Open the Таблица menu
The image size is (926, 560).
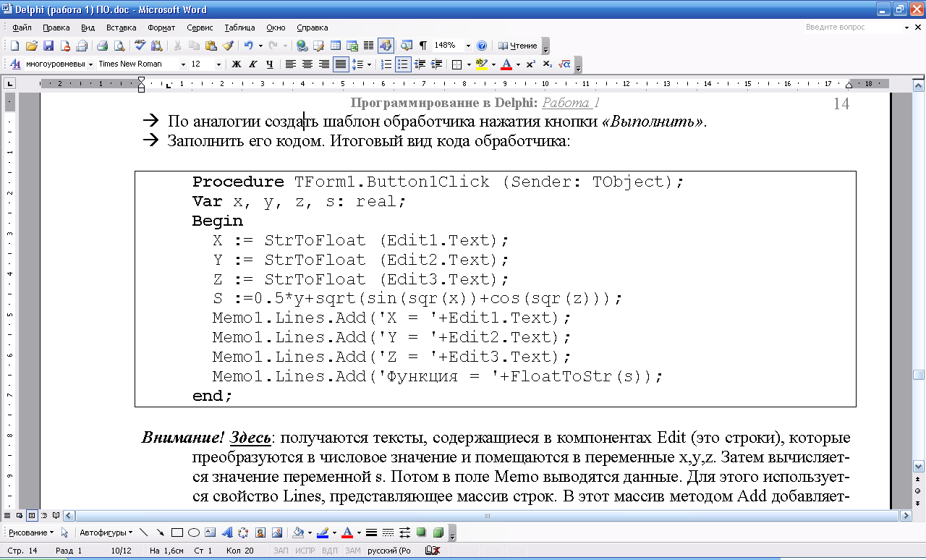tap(239, 27)
